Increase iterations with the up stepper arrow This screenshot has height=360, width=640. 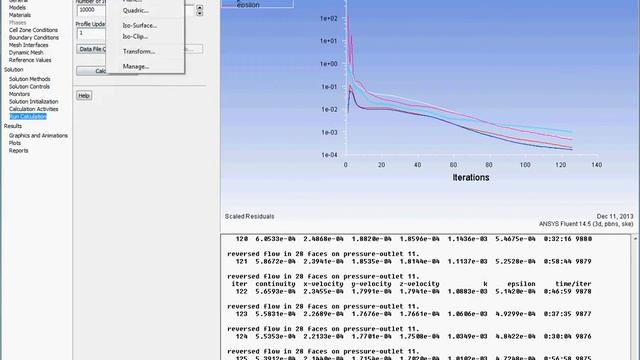199,7
